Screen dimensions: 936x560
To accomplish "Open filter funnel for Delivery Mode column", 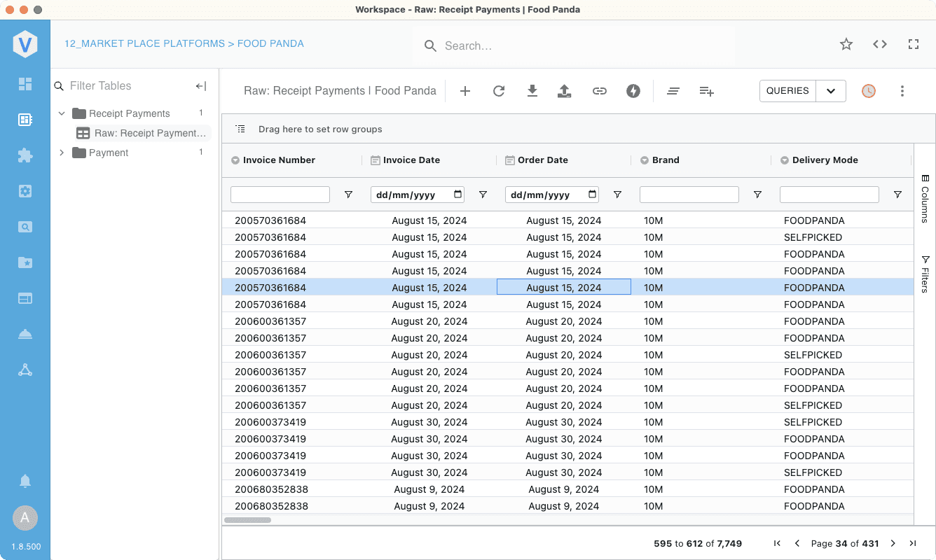I will click(897, 195).
